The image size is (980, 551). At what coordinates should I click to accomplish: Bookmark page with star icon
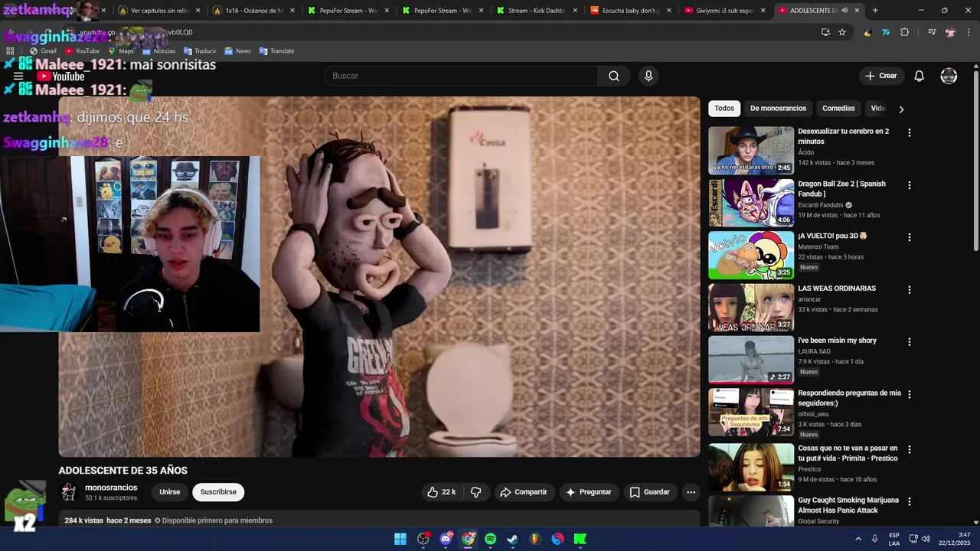click(842, 32)
